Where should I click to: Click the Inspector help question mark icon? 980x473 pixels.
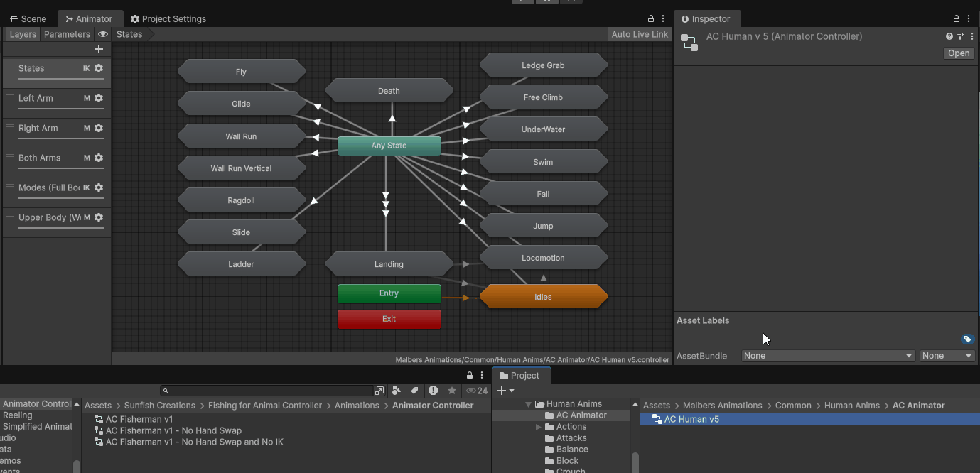click(949, 36)
